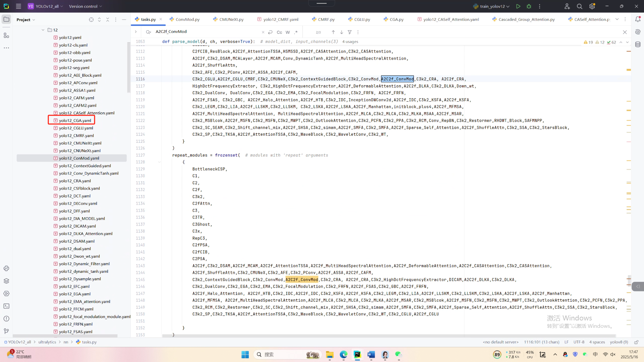Toggle Match Case in search bar
This screenshot has width=644, height=362.
pyautogui.click(x=279, y=32)
